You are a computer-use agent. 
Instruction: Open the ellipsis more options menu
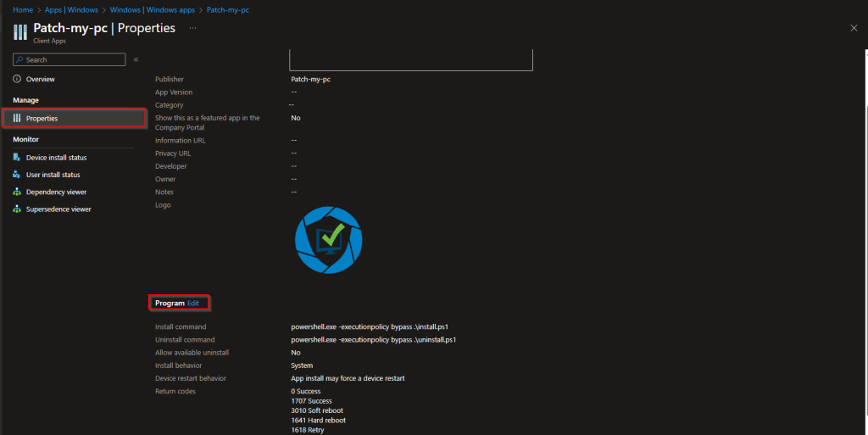pyautogui.click(x=192, y=28)
